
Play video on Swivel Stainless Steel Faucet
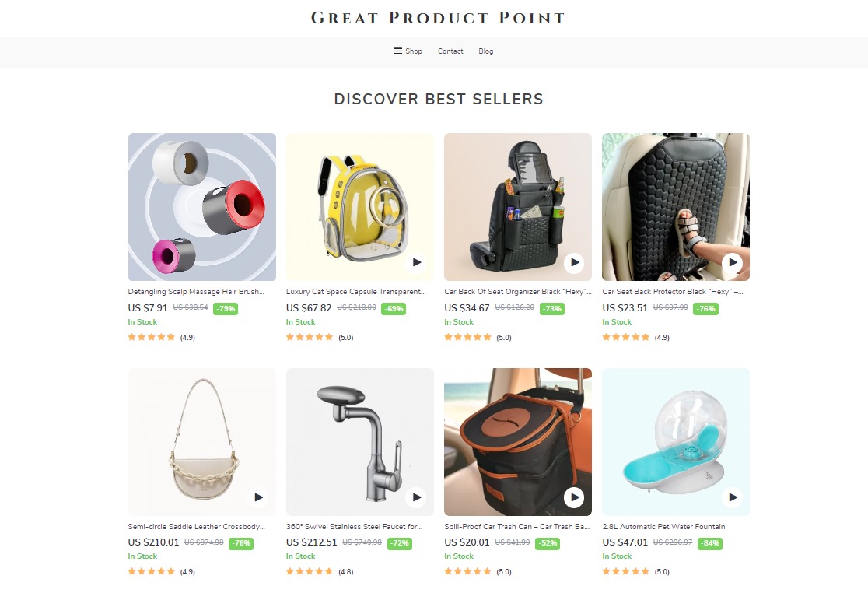(416, 497)
